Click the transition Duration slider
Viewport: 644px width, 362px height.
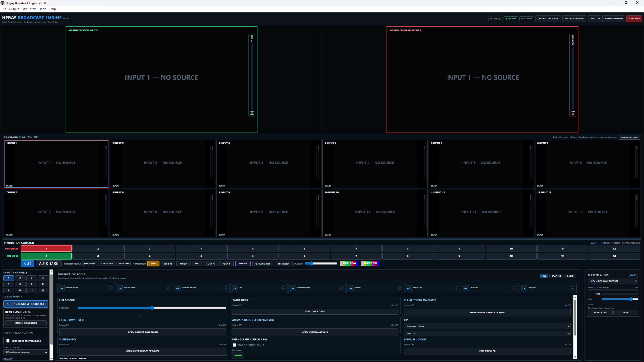coord(321,264)
